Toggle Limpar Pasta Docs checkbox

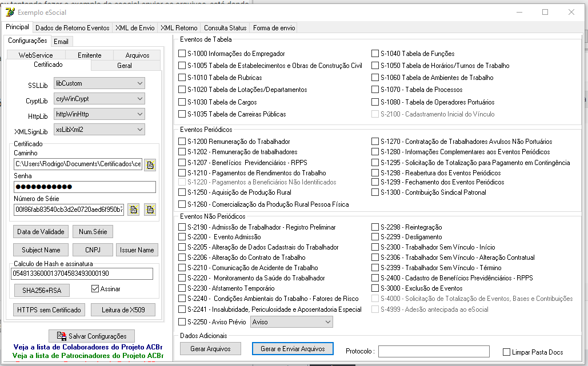[x=506, y=352]
